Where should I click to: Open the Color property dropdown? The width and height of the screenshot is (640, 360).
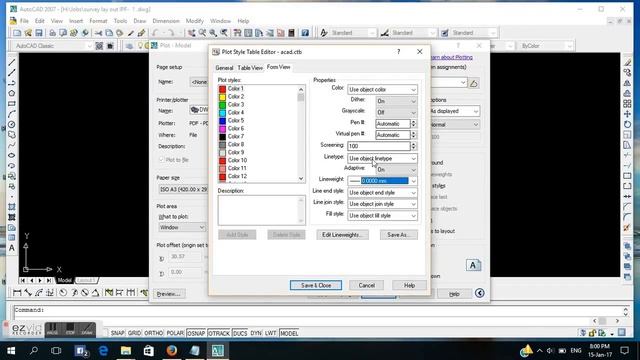coord(382,89)
